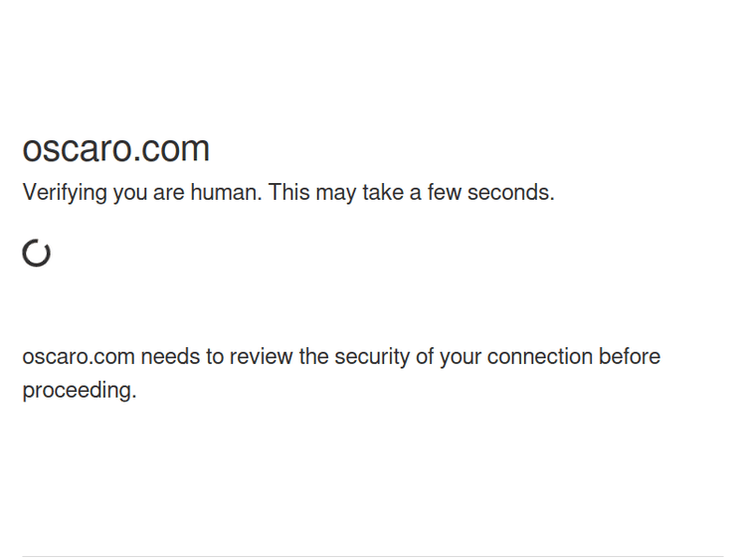The image size is (746, 560).
Task: Click the word "proceeding." on the last line
Action: pyautogui.click(x=80, y=391)
